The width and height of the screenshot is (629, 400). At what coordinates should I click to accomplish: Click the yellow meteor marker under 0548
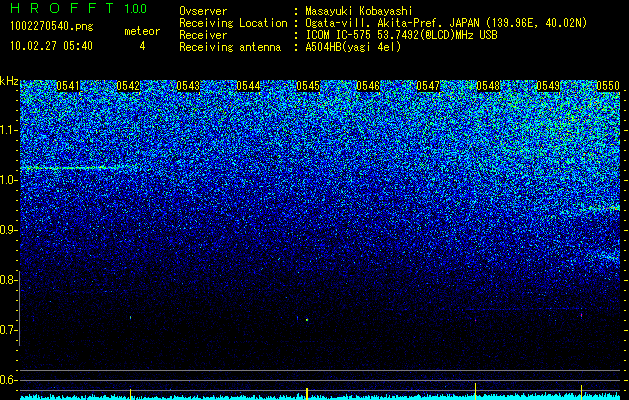click(475, 391)
